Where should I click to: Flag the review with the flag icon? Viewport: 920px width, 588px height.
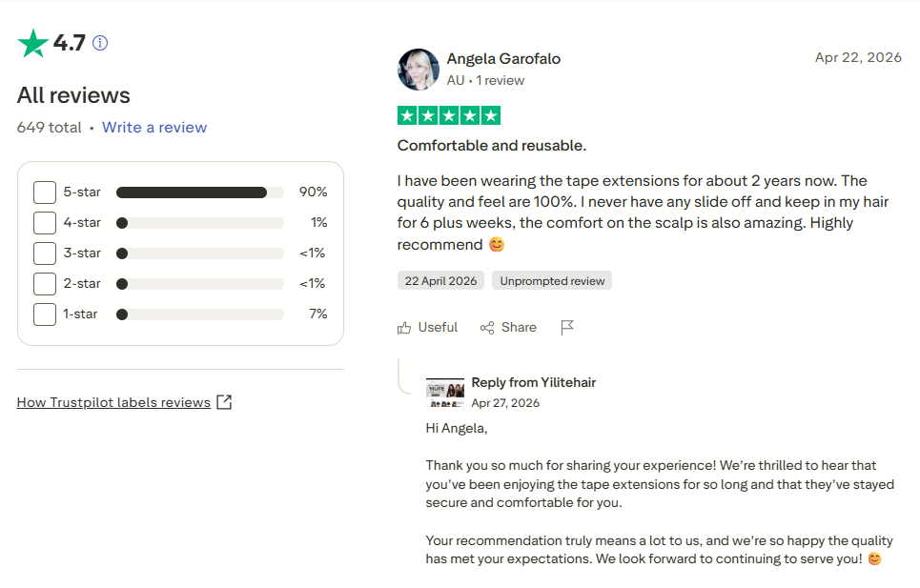tap(567, 328)
